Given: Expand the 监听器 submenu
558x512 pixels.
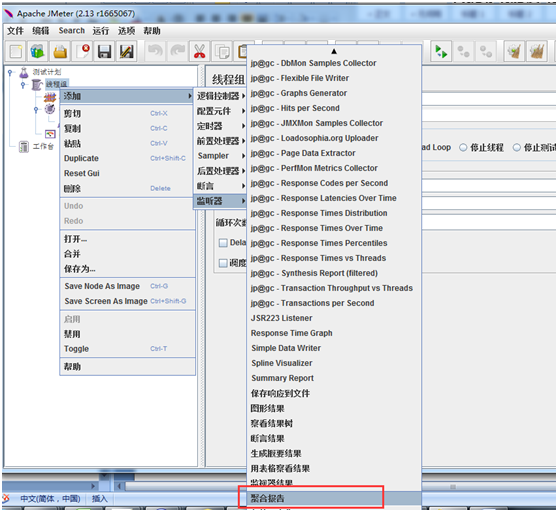Looking at the screenshot, I should (220, 201).
